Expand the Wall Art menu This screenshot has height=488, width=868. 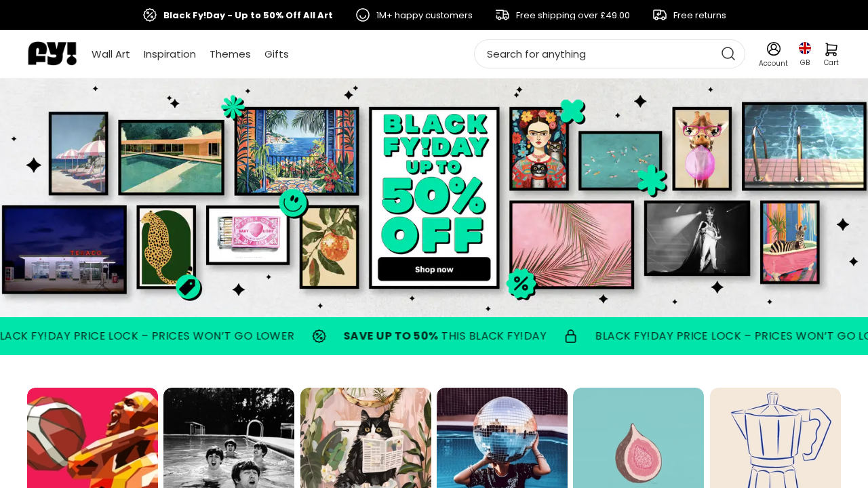(x=111, y=54)
